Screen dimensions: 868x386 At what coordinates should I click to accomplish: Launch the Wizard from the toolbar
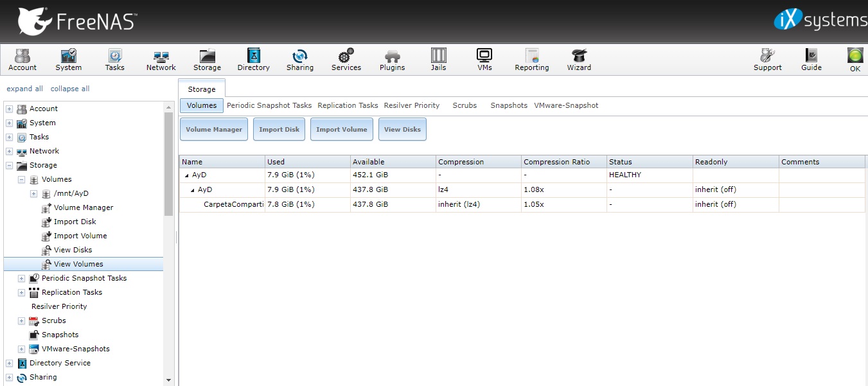579,60
